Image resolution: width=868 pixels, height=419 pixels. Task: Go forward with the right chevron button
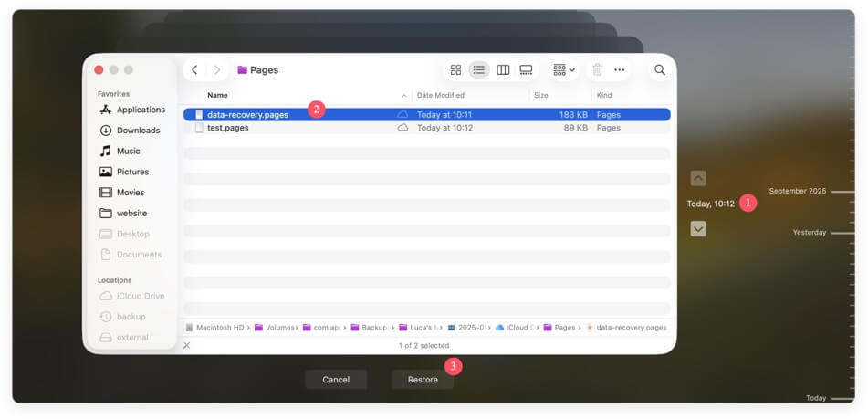pyautogui.click(x=217, y=69)
